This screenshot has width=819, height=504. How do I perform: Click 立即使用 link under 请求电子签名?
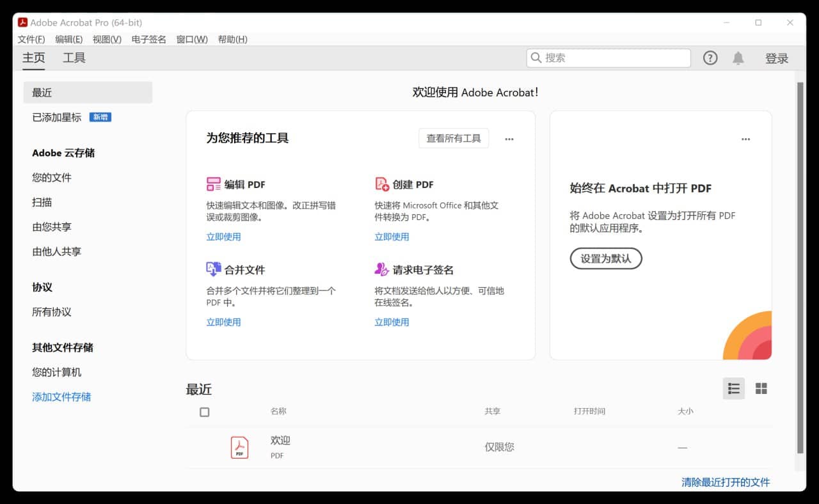pyautogui.click(x=392, y=322)
